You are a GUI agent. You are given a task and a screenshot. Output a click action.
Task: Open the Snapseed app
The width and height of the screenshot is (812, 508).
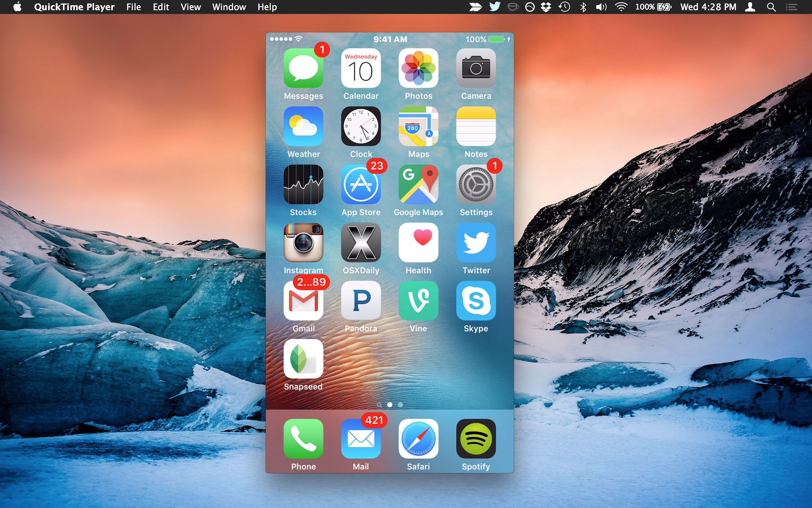point(303,359)
